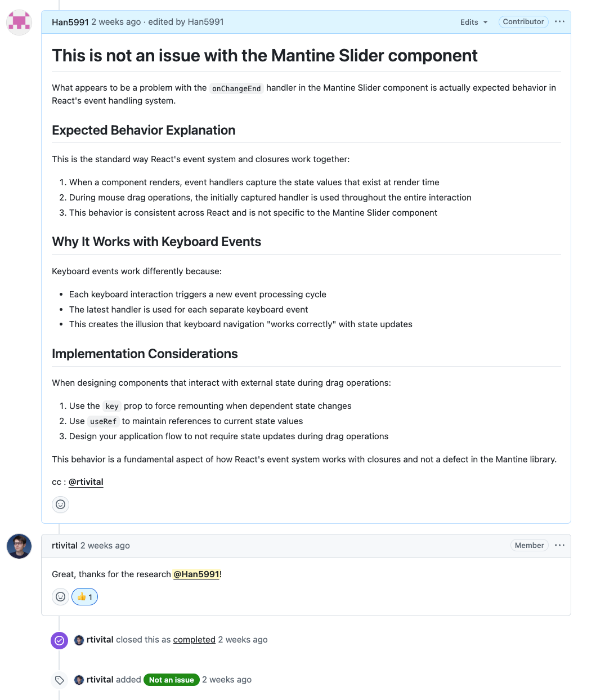Add emoji reaction to rtivital's comment

pos(61,596)
